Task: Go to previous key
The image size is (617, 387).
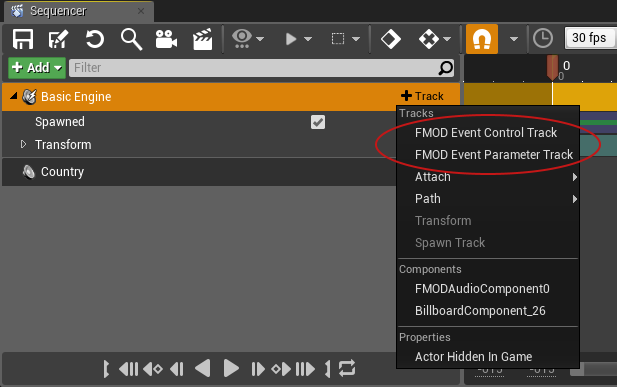Action: click(153, 369)
